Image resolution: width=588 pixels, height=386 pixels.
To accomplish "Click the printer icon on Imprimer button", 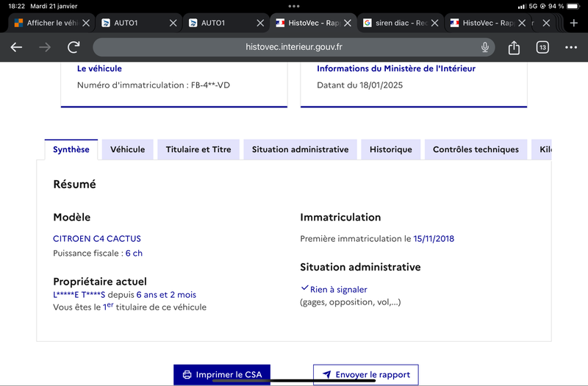I will click(x=187, y=374).
